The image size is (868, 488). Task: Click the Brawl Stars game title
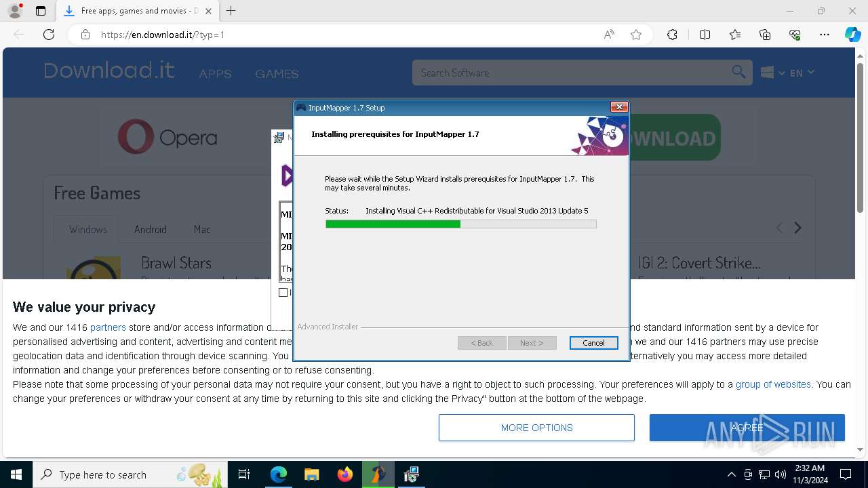176,263
